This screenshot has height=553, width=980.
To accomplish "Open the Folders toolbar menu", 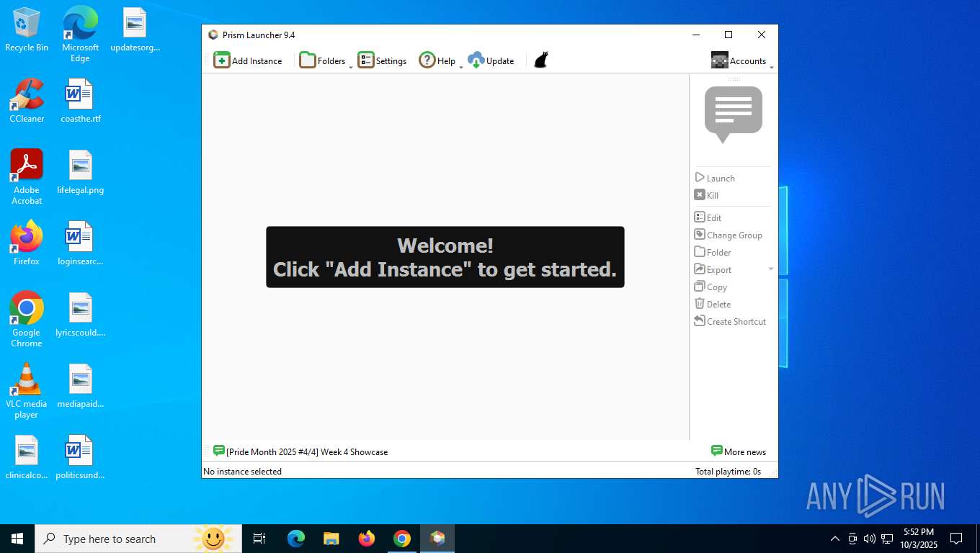I will 326,60.
